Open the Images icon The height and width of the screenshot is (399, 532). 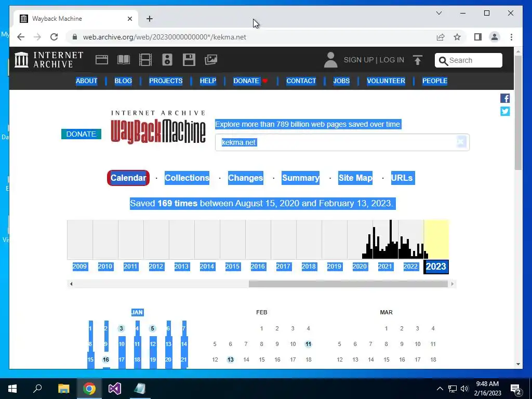click(211, 60)
